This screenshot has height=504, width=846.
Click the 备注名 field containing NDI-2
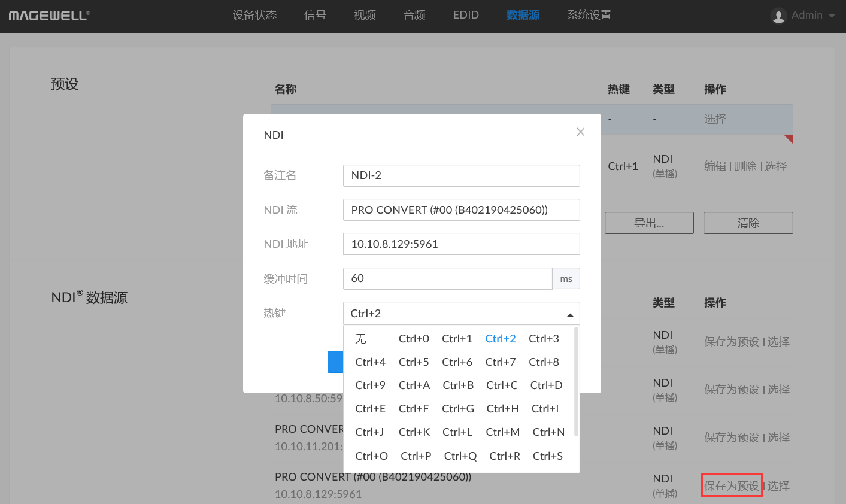(x=461, y=175)
